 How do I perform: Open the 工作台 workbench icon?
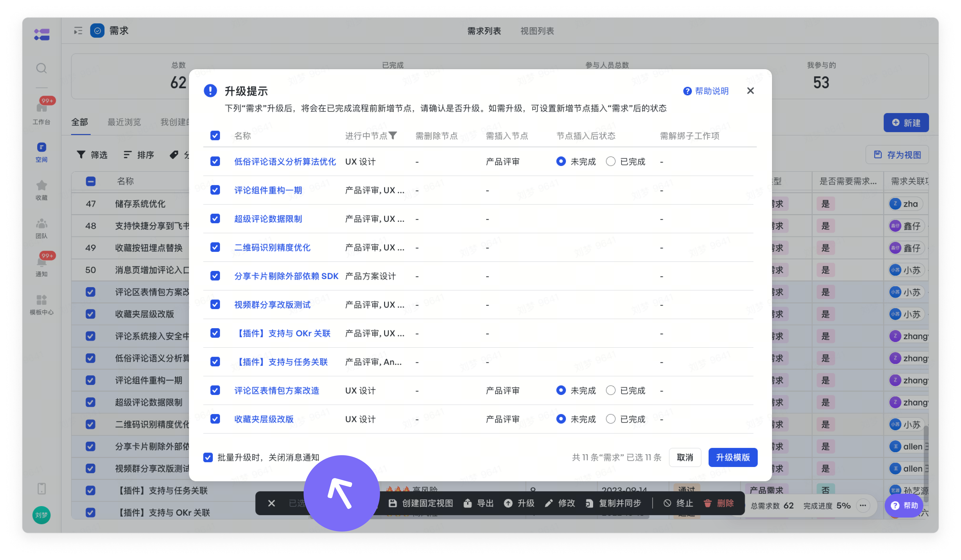click(42, 112)
